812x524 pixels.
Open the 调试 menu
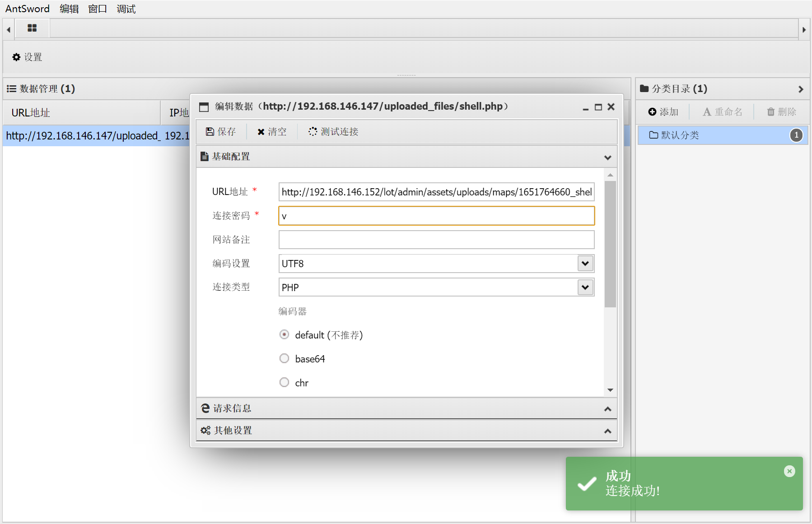pos(126,9)
